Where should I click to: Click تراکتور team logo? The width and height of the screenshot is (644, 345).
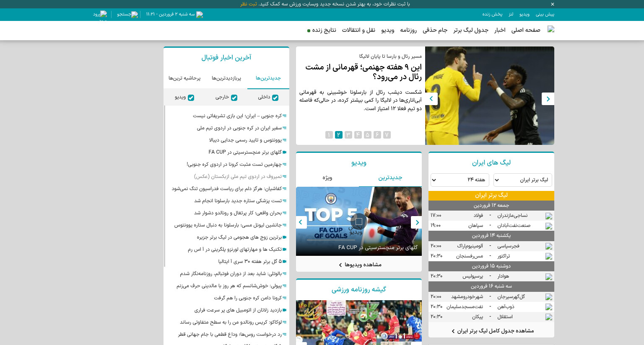(x=549, y=257)
